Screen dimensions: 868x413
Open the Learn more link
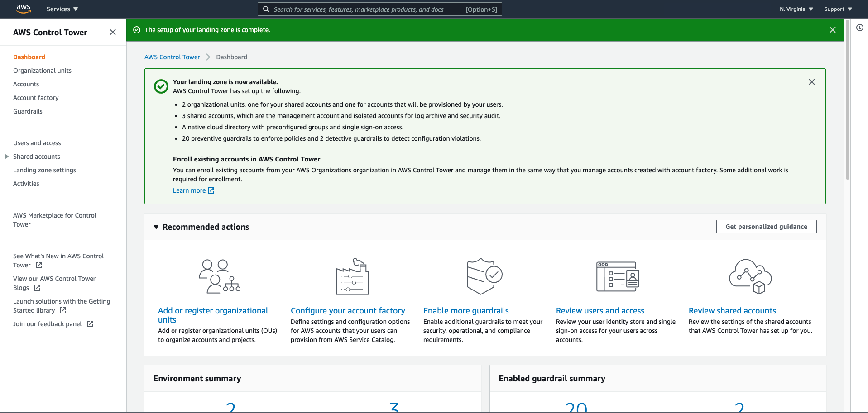pos(189,190)
